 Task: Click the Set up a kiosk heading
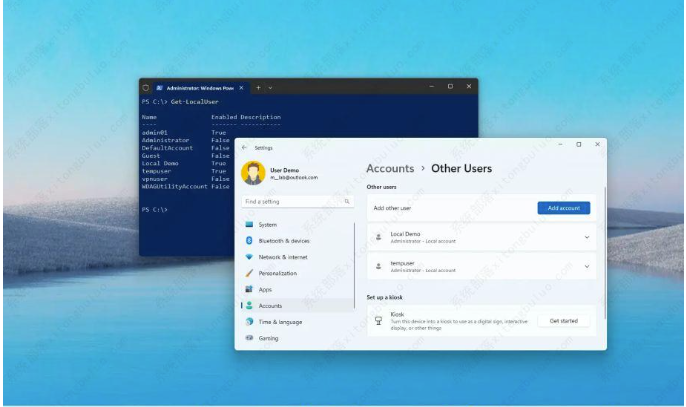(385, 297)
